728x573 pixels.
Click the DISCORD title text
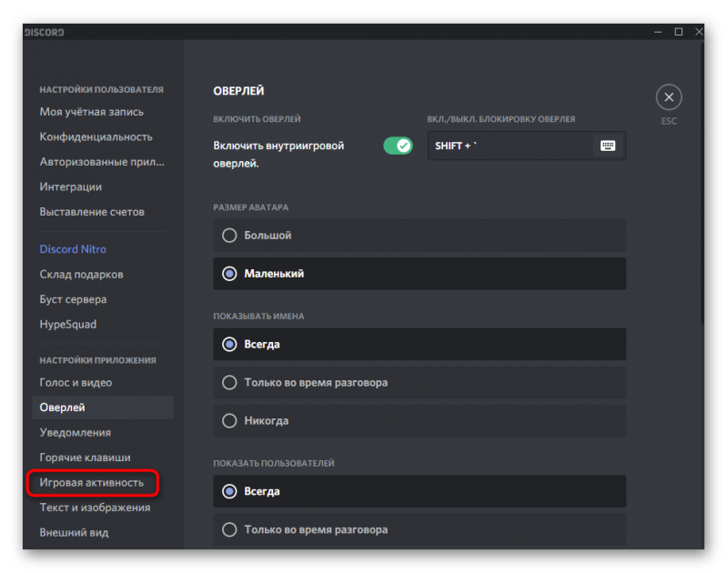(44, 33)
